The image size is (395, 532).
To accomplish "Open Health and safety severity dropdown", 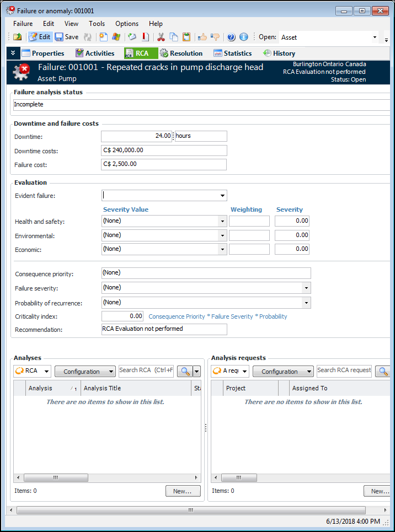I will tap(222, 221).
